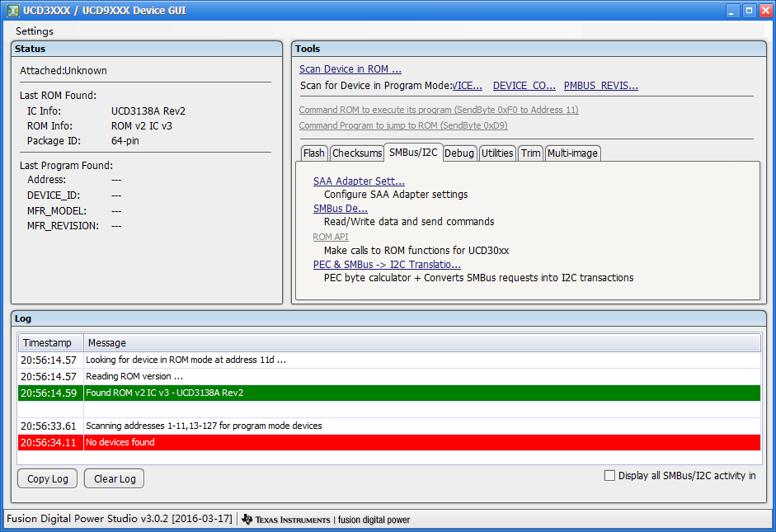This screenshot has height=532, width=776.
Task: Open the Debug tab
Action: point(459,153)
